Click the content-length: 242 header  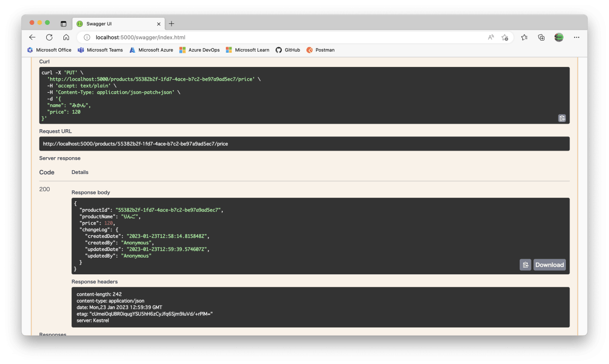[x=99, y=294]
